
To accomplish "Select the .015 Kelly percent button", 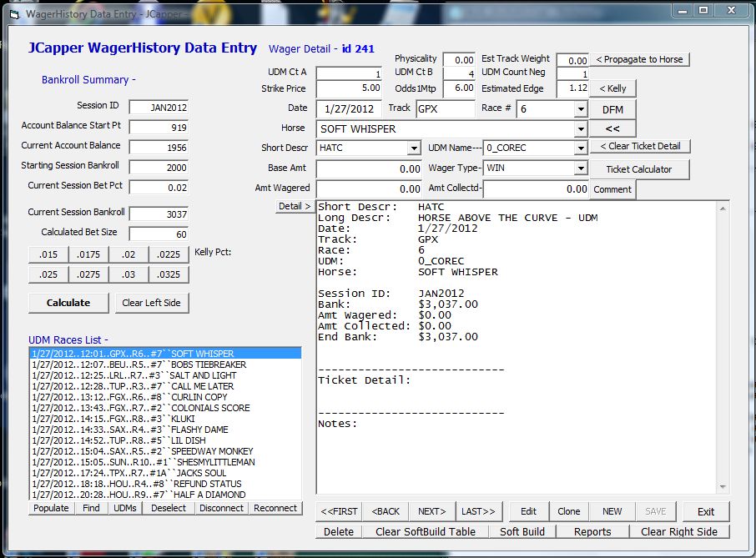I will pyautogui.click(x=48, y=254).
